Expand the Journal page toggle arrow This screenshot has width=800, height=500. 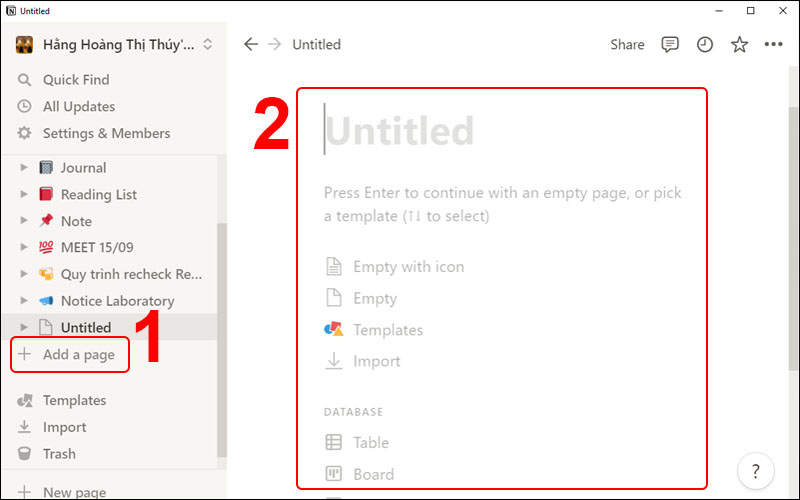(24, 168)
